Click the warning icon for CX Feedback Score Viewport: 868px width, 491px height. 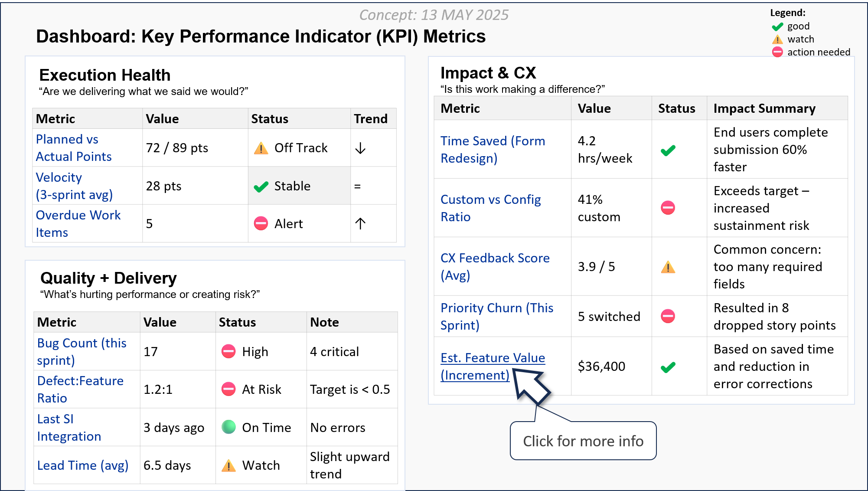[668, 267]
